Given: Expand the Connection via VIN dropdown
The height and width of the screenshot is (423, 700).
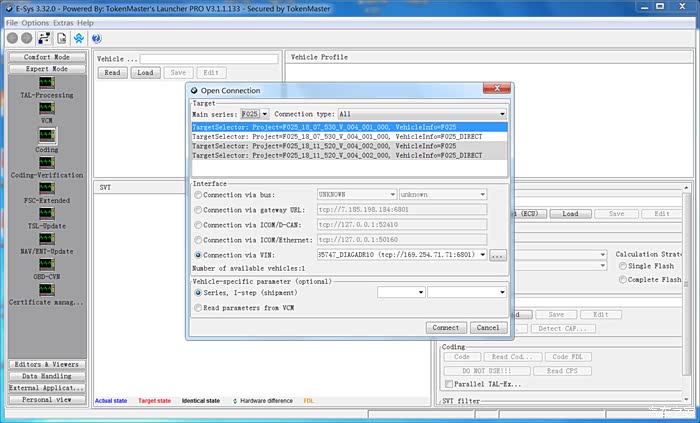Looking at the screenshot, I should click(x=482, y=255).
